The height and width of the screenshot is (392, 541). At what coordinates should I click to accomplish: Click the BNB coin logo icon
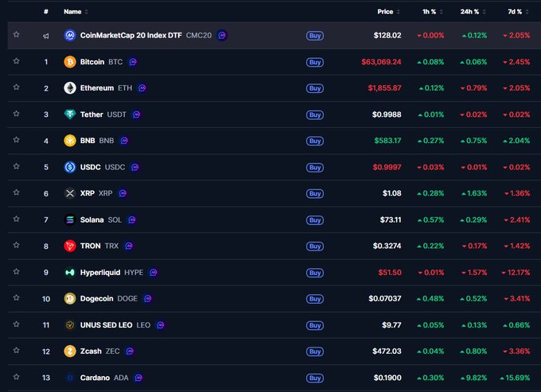70,141
